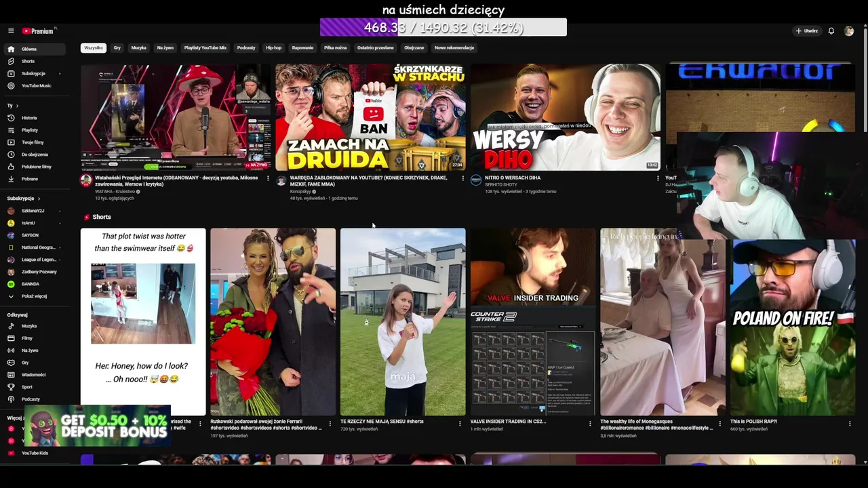Open the swimwear plot twist short

coord(143,322)
